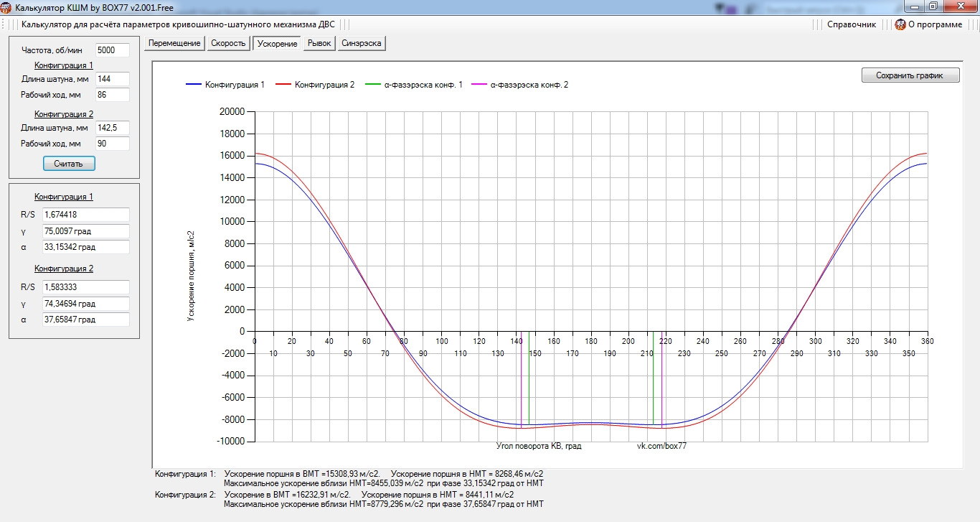The image size is (980, 522).
Task: Click magenta α-фазэрэска конф. 2 legend line
Action: [479, 85]
